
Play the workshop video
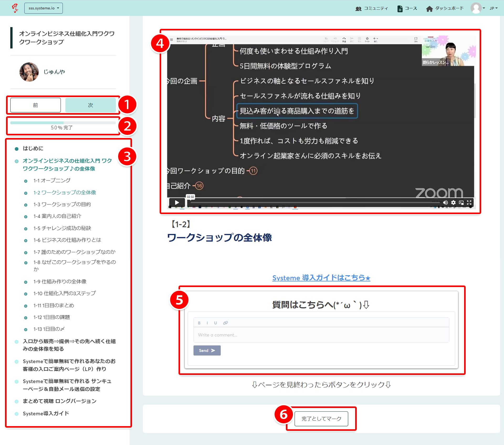pyautogui.click(x=177, y=202)
